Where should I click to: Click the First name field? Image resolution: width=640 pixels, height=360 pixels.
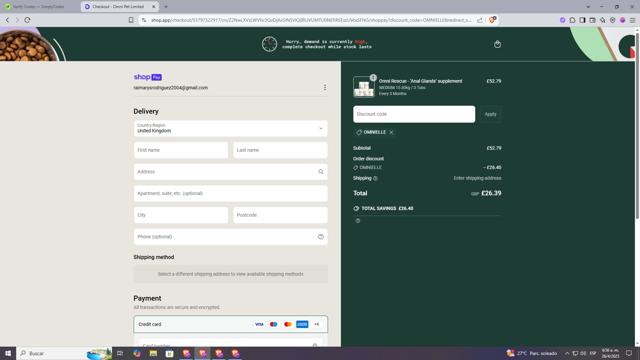pos(181,150)
